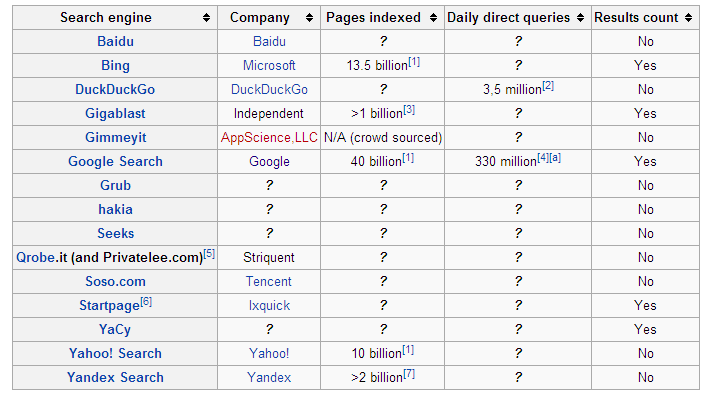This screenshot has height=395, width=712.
Task: Open the Qrobe link
Action: [x=35, y=258]
